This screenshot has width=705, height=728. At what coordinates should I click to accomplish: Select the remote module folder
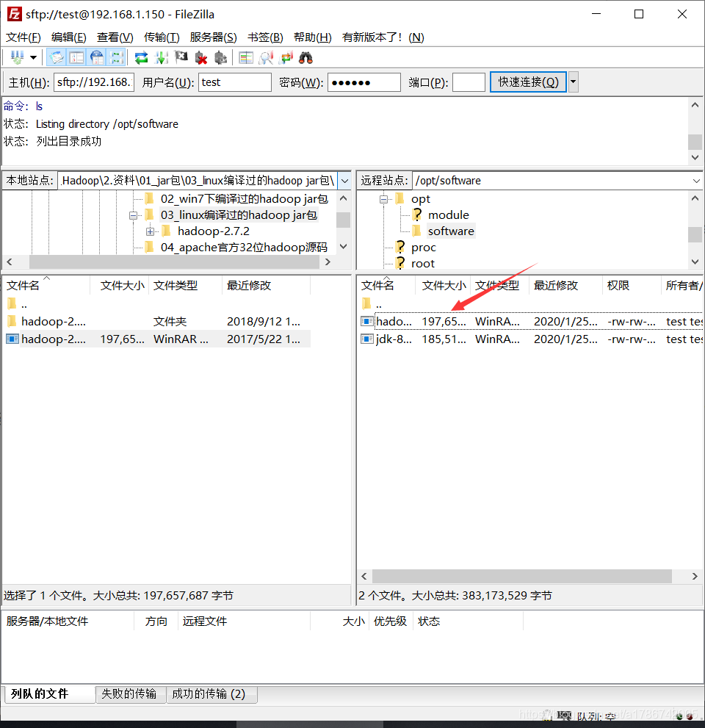coord(449,215)
